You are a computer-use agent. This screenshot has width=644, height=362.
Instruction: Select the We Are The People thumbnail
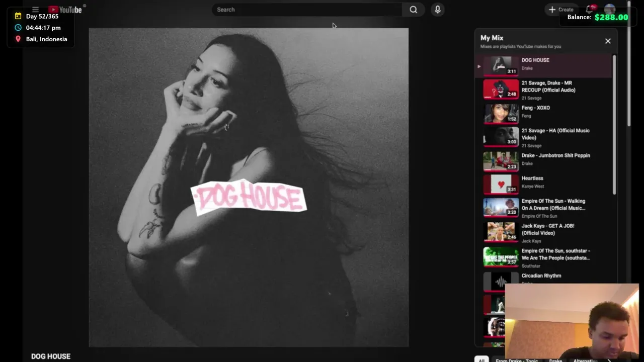[x=501, y=256]
